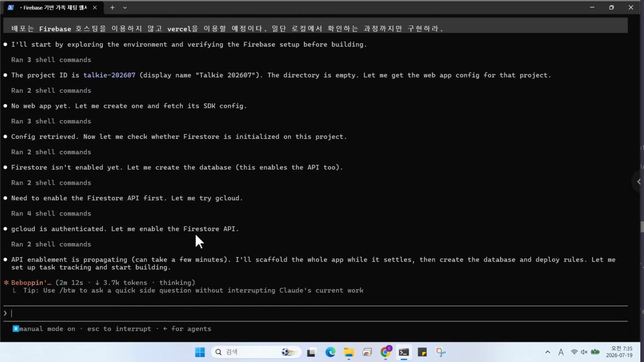Screen dimensions: 644x362
Task: Open Sticky Notes from the taskbar
Action: 422,352
